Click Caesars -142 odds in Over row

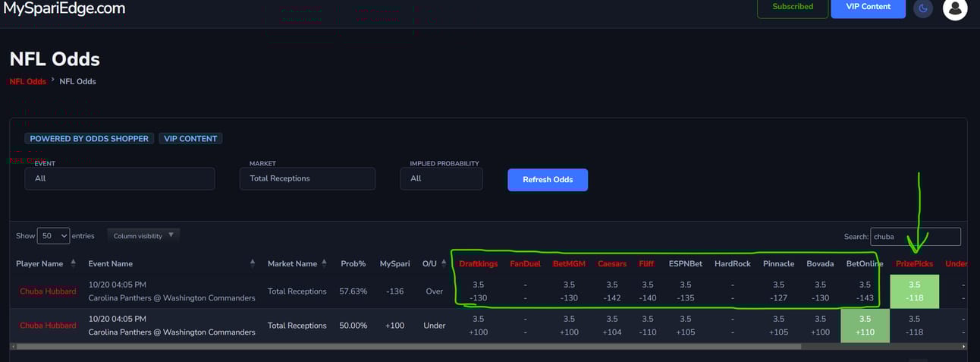click(x=612, y=298)
